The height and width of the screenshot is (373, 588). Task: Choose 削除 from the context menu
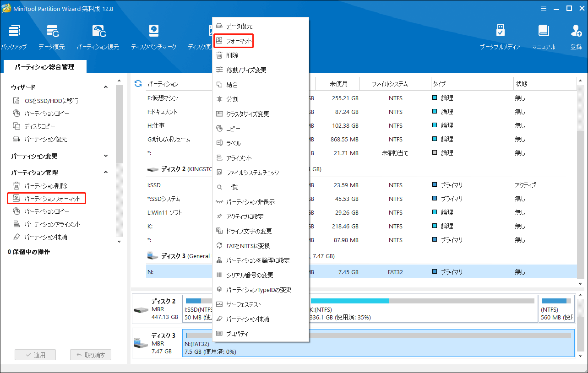pyautogui.click(x=260, y=55)
